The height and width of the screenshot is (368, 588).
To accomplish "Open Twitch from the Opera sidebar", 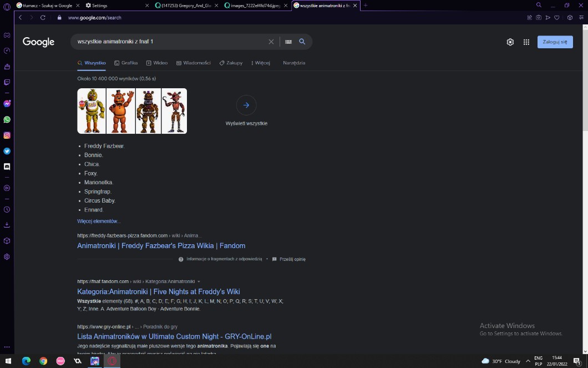I will [x=7, y=82].
